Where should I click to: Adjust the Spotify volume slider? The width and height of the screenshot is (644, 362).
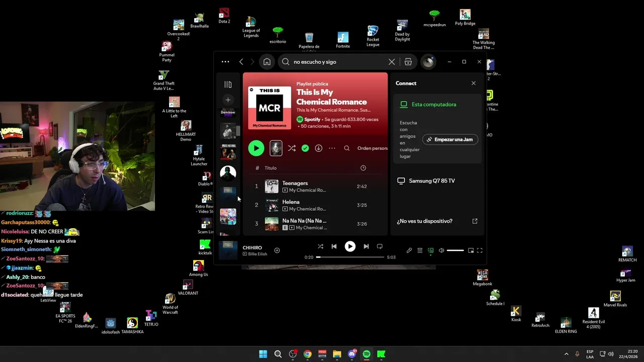pos(455,250)
